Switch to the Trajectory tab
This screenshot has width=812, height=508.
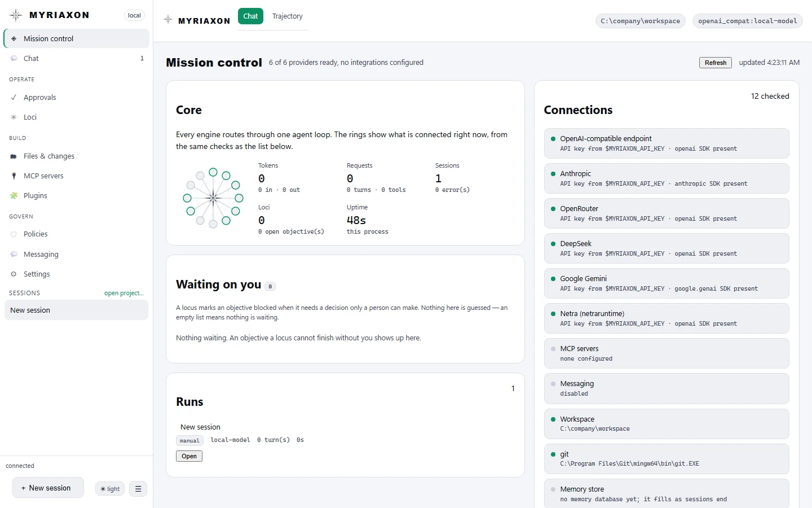click(288, 16)
